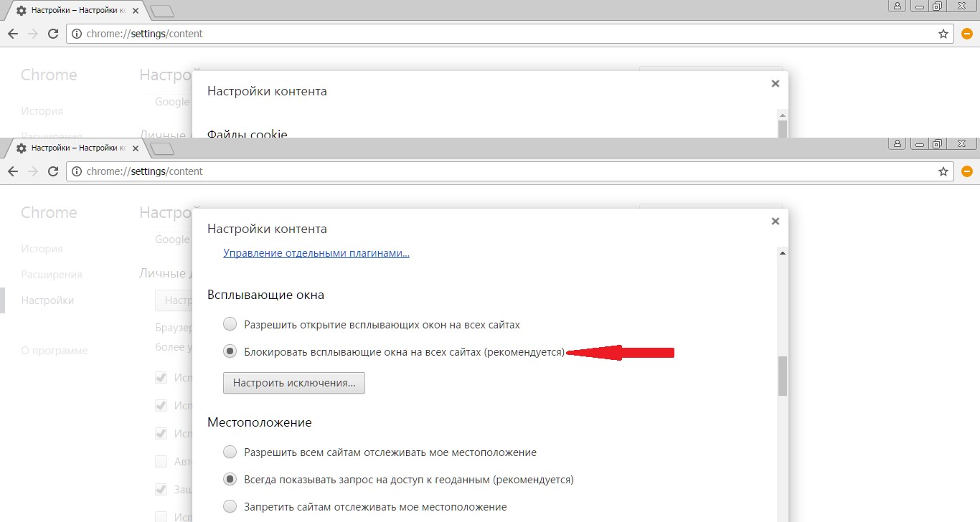Click the 'Настроить исключения...' button
This screenshot has width=980, height=522.
click(294, 383)
